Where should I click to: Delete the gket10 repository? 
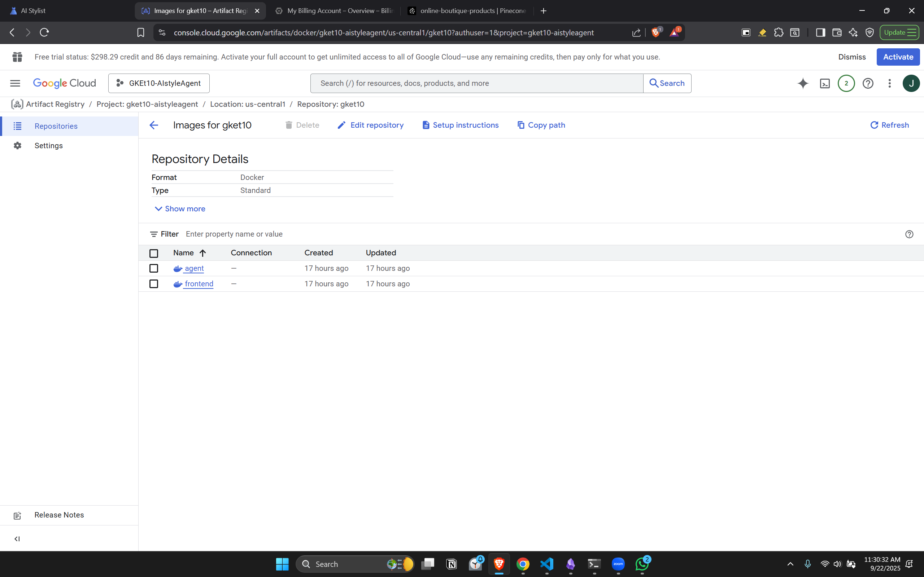[302, 125]
